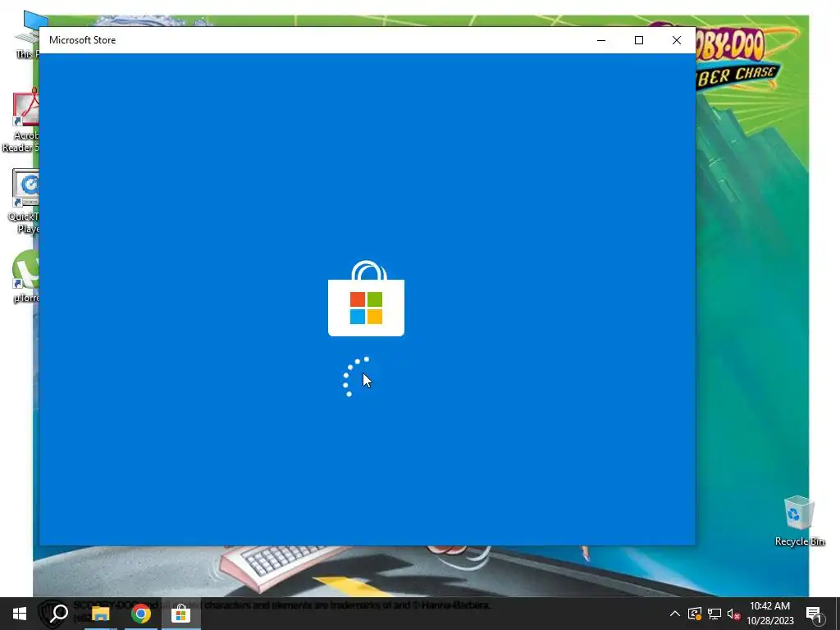The width and height of the screenshot is (840, 630).
Task: Open the network status tray icon
Action: (x=714, y=614)
